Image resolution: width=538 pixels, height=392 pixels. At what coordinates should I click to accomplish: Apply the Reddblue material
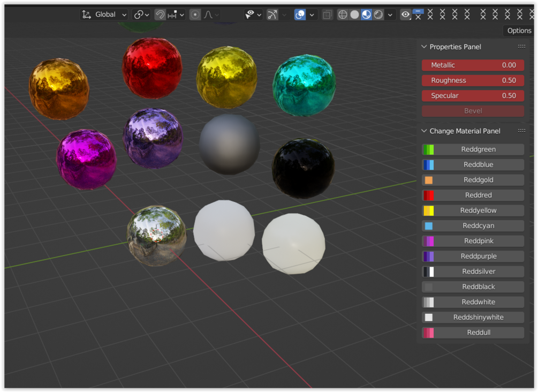[473, 164]
